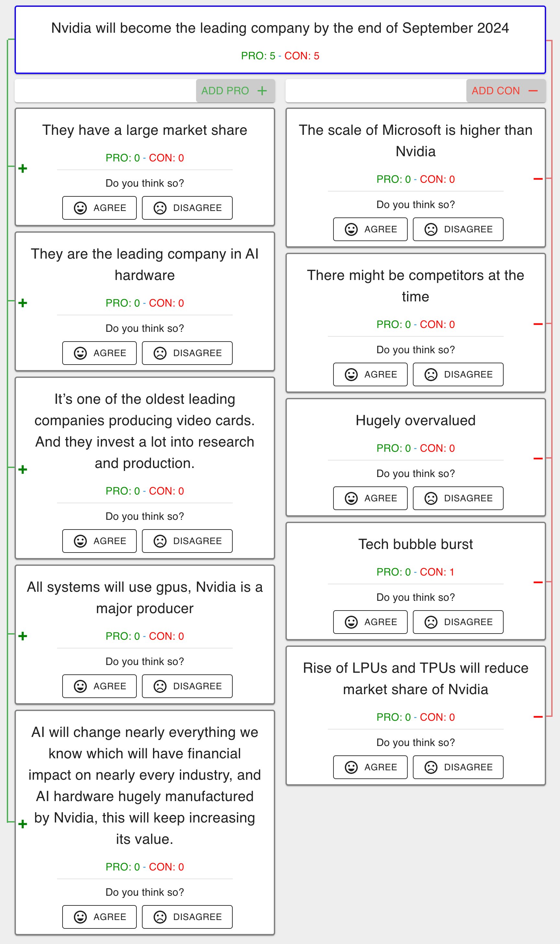The height and width of the screenshot is (944, 560).
Task: Agree with 'Hugely overvalued' argument
Action: (x=370, y=498)
